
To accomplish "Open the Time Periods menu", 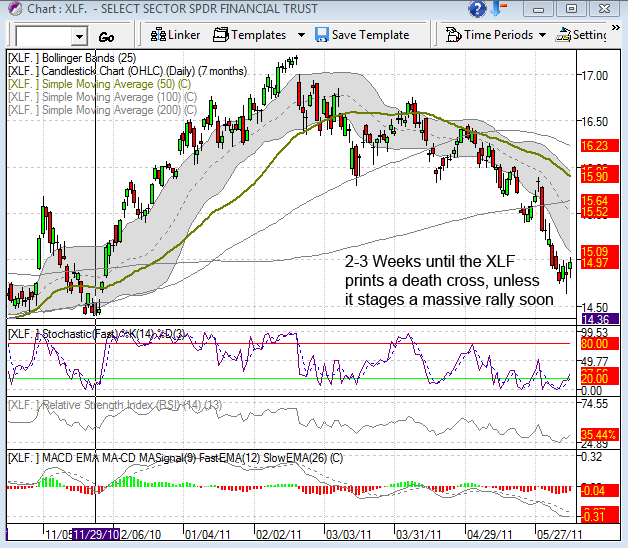I will click(x=489, y=35).
